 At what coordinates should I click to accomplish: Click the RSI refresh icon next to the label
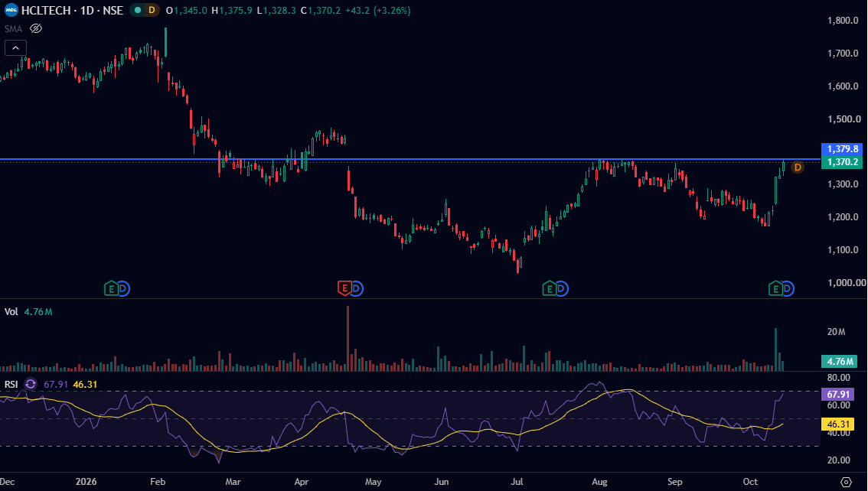[x=31, y=384]
